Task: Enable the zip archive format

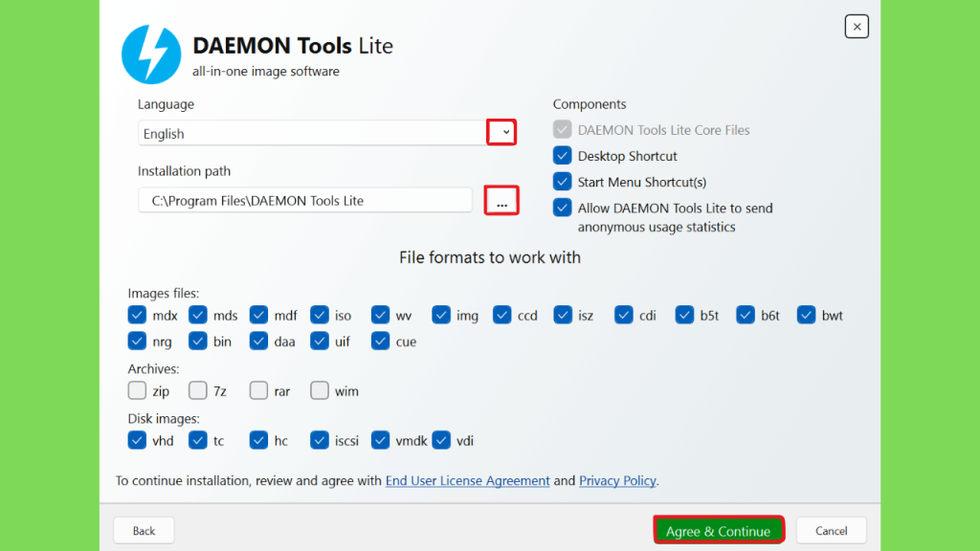Action: pyautogui.click(x=137, y=390)
